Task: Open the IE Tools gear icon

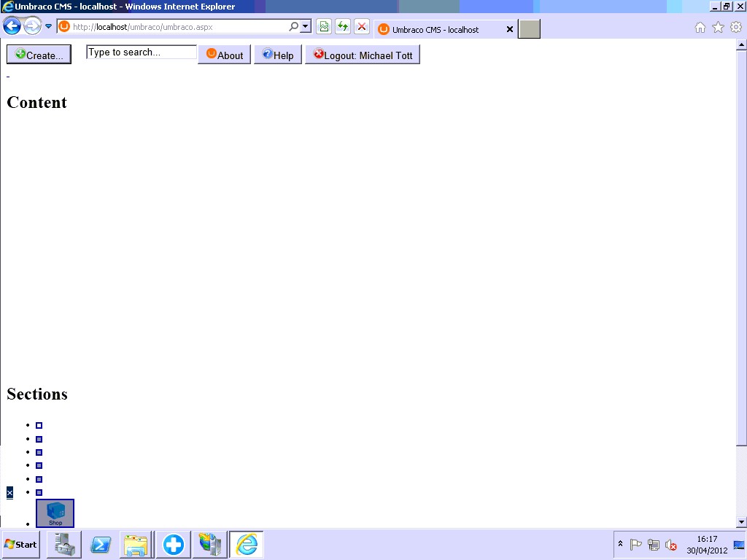Action: pos(735,28)
